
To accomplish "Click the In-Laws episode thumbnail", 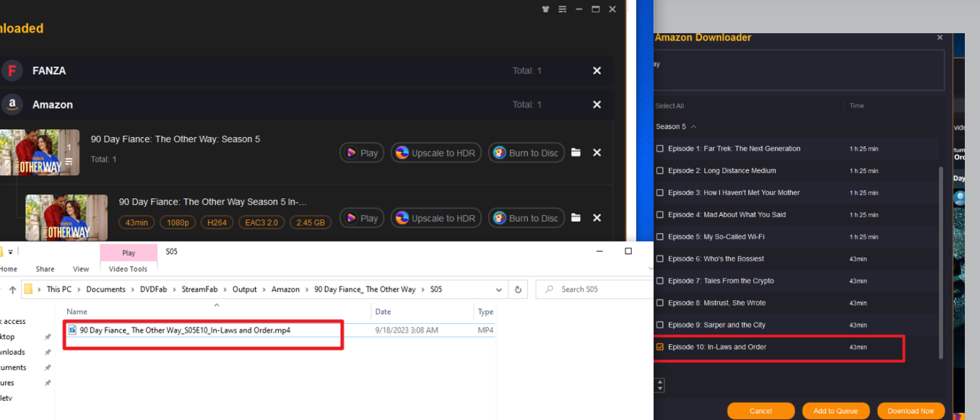I will (x=66, y=217).
